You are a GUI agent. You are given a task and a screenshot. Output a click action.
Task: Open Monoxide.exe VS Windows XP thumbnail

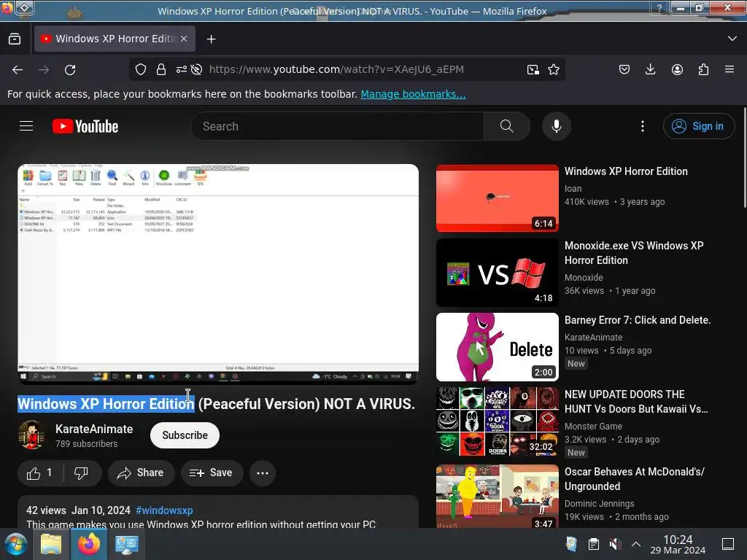click(x=498, y=273)
